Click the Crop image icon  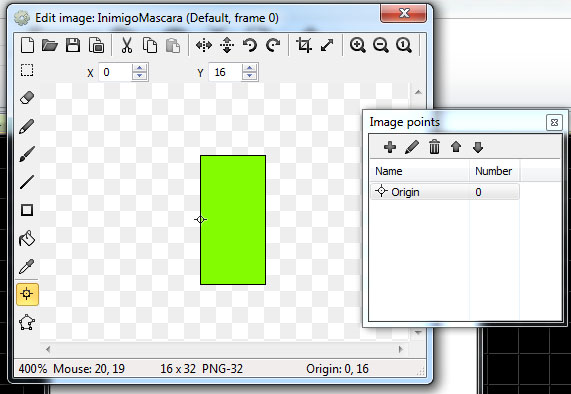tap(304, 45)
